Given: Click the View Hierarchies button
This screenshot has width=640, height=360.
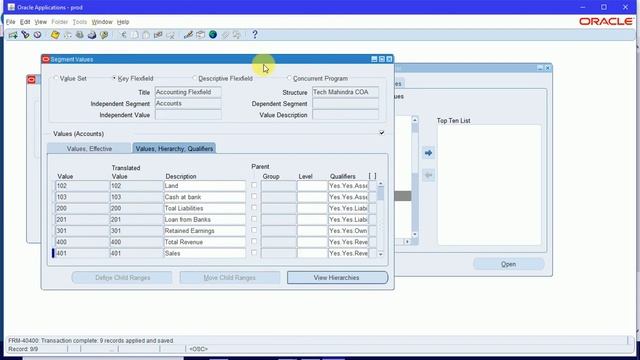Looking at the screenshot, I should pyautogui.click(x=337, y=278).
